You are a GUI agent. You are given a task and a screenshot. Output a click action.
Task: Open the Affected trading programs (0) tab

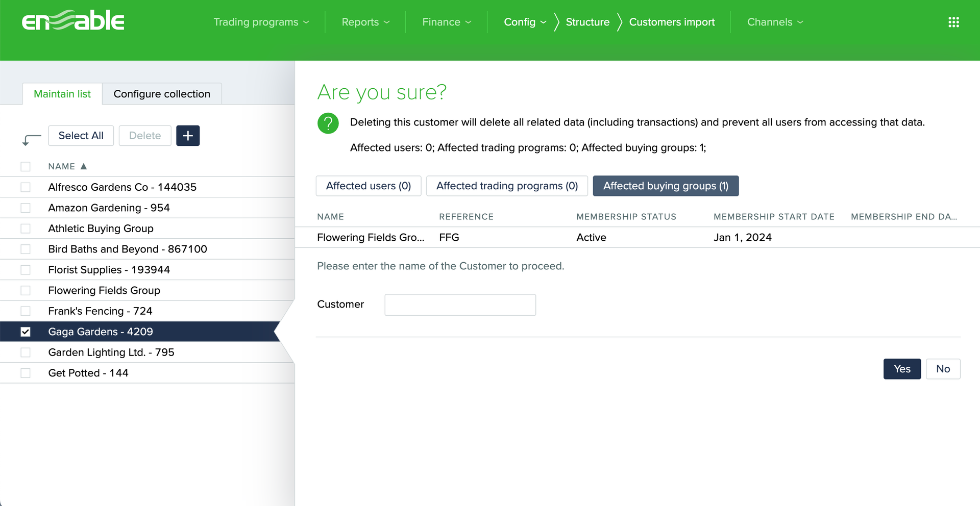tap(507, 186)
